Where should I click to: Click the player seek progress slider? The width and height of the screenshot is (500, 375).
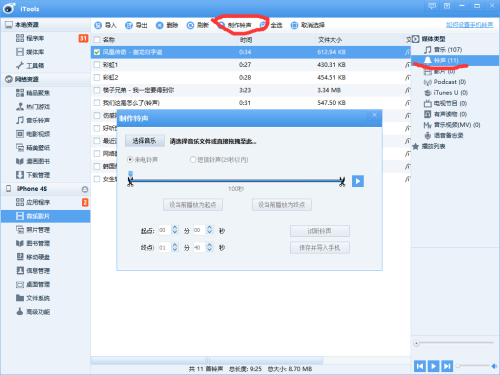click(x=454, y=343)
